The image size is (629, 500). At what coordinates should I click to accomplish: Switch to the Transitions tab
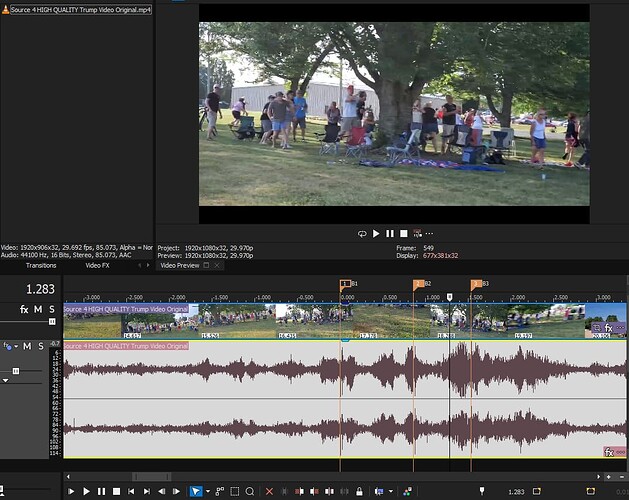coord(41,265)
